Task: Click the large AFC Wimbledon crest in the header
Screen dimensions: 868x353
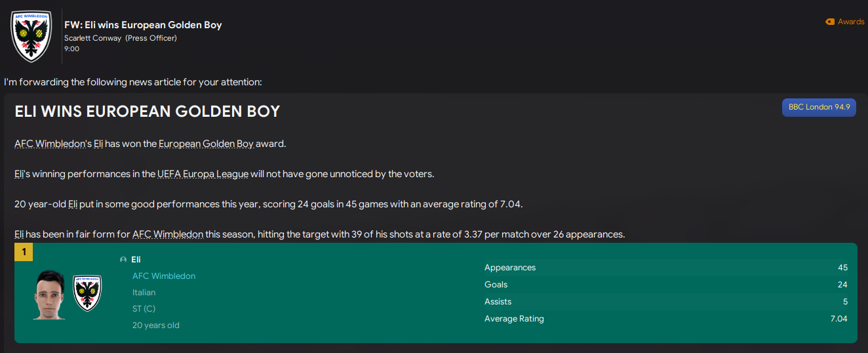Action: tap(31, 37)
